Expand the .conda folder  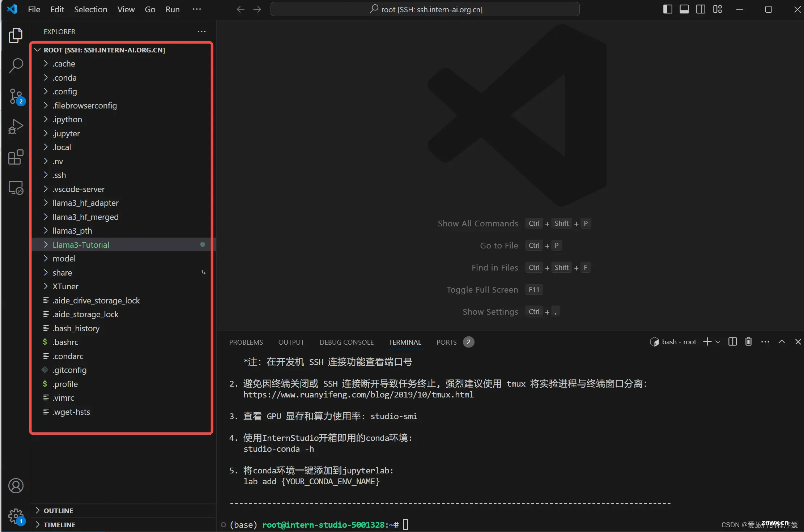[x=123, y=78]
